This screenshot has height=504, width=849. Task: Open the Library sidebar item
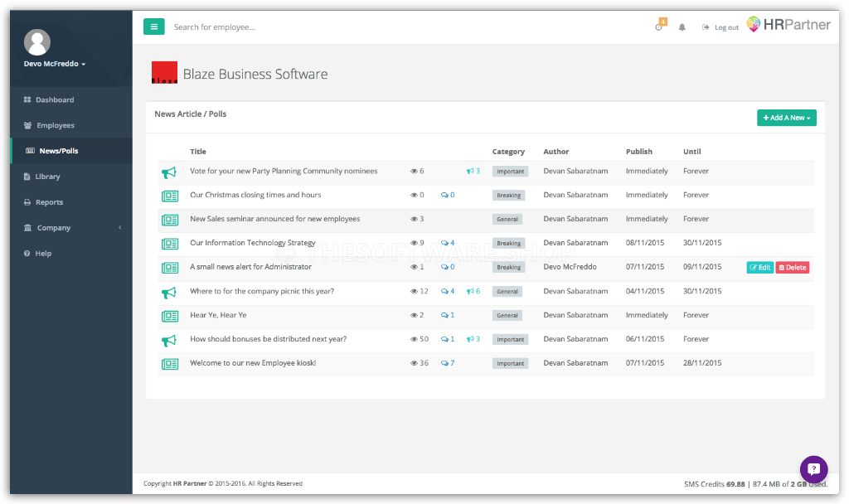47,177
